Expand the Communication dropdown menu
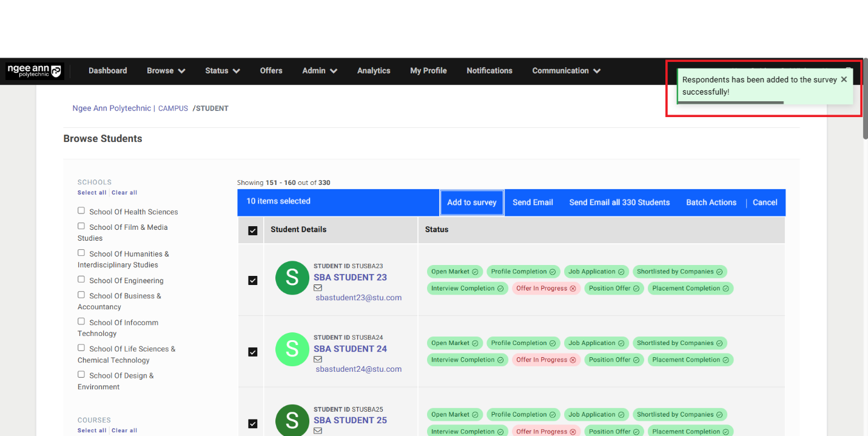The image size is (868, 436). click(566, 71)
